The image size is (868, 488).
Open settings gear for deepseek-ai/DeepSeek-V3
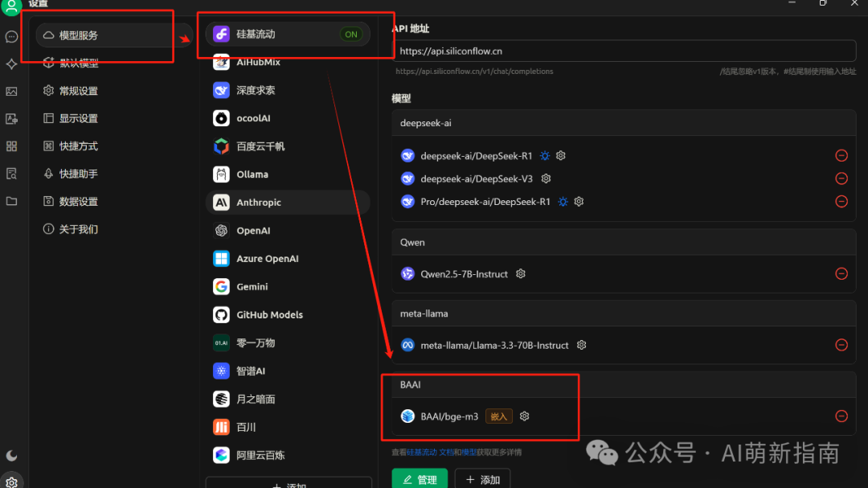(x=546, y=178)
